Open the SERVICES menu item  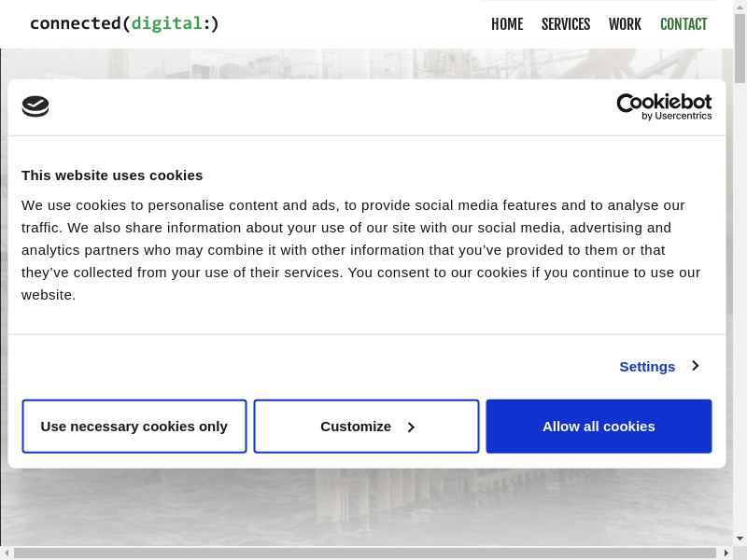[566, 24]
